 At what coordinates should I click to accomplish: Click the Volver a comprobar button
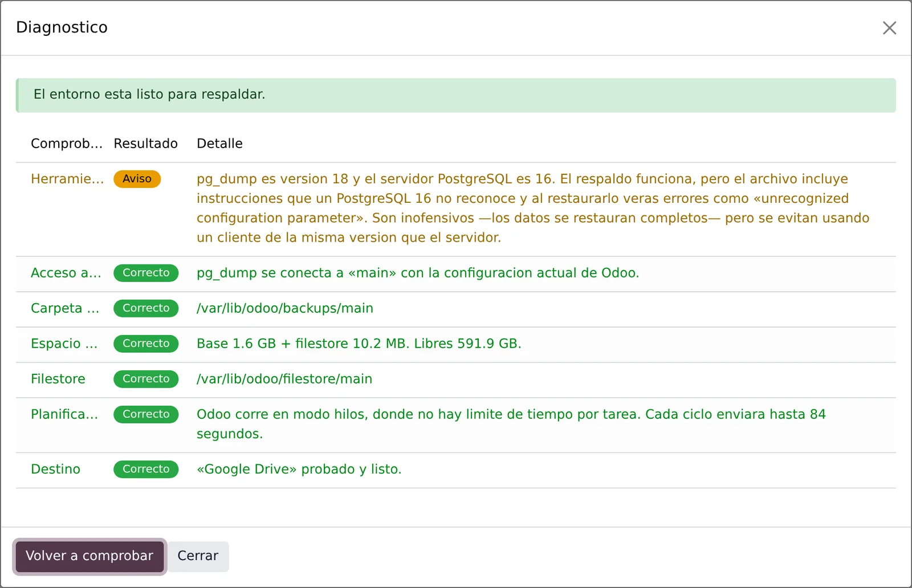pos(89,556)
